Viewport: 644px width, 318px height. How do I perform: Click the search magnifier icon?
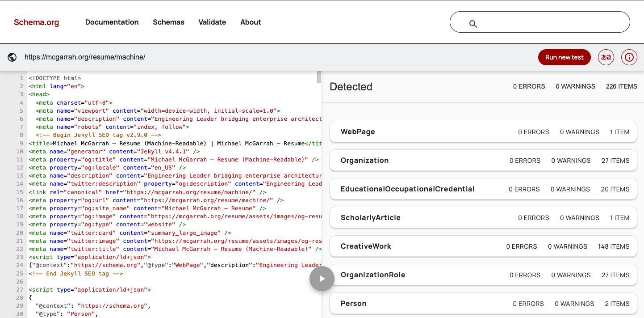coord(473,24)
